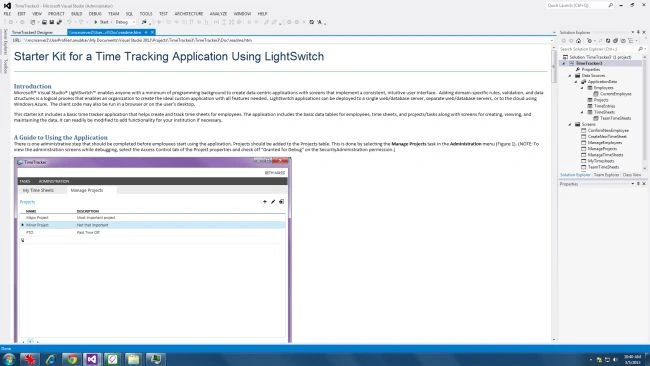Click the Quick Launch search icon
The width and height of the screenshot is (650, 366).
[611, 5]
